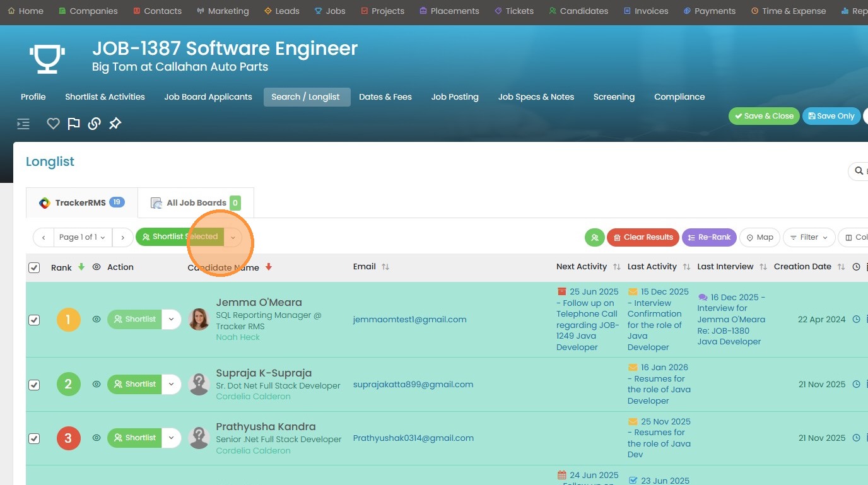Click the clock icon in Prathyusha Kandra's row
868x485 pixels.
(856, 438)
